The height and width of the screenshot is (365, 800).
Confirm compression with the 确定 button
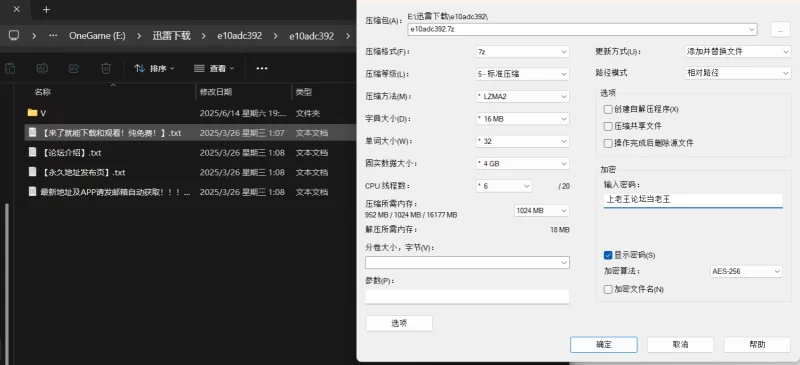coord(604,345)
